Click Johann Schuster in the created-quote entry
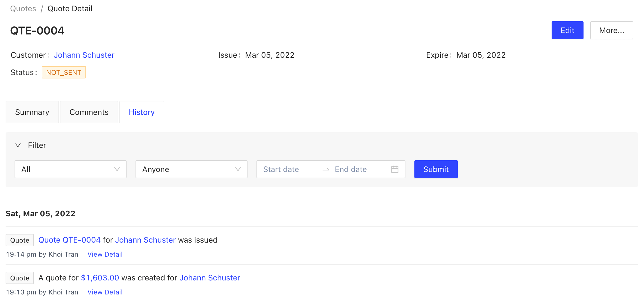The image size is (644, 302). click(x=210, y=278)
